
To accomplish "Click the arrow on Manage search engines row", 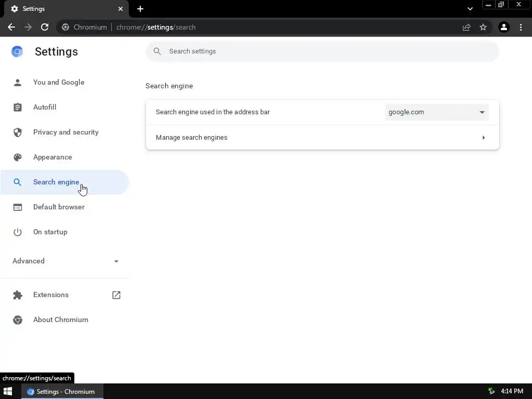I will [x=484, y=137].
